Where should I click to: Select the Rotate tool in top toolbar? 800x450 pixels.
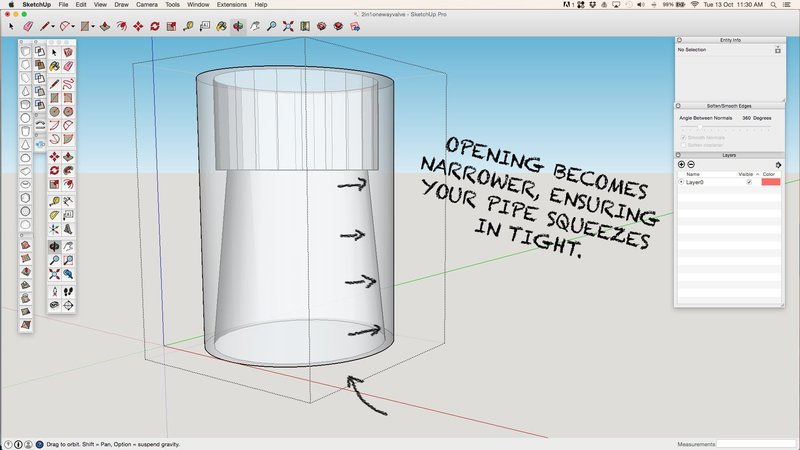click(x=155, y=26)
